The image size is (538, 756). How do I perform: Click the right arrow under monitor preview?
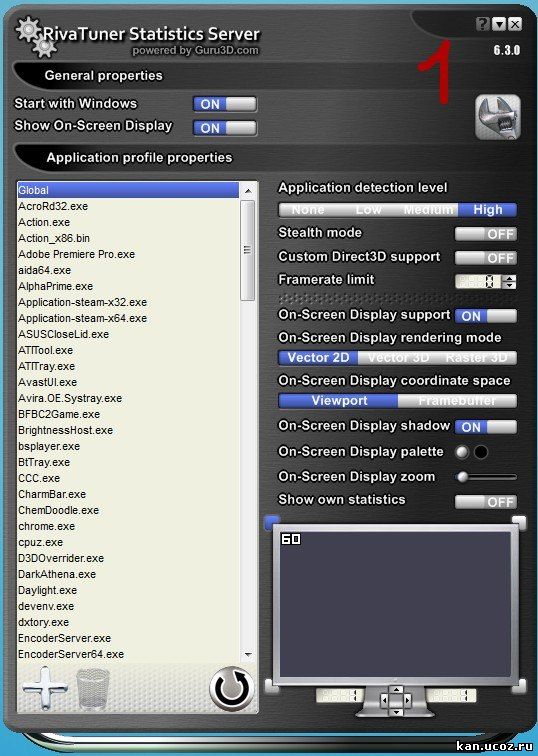click(407, 700)
